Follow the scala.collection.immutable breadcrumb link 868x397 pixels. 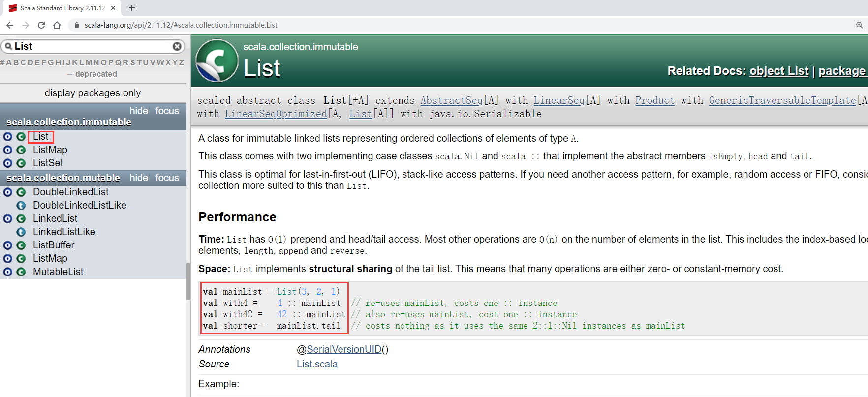[x=301, y=47]
